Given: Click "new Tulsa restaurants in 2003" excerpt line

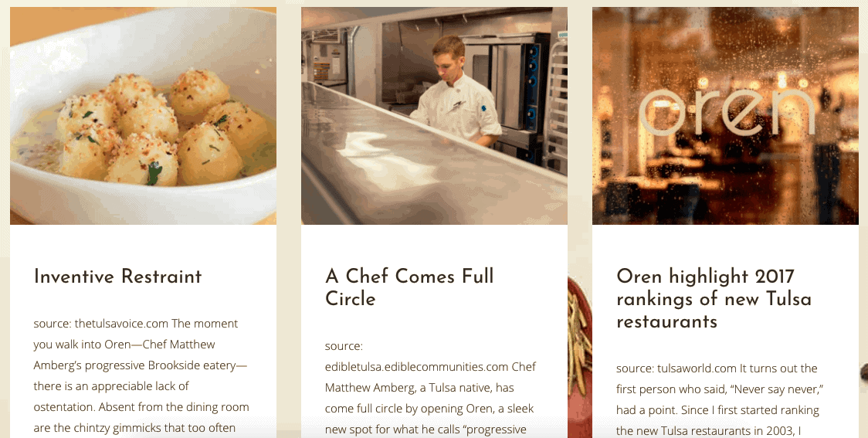Looking at the screenshot, I should [x=709, y=431].
